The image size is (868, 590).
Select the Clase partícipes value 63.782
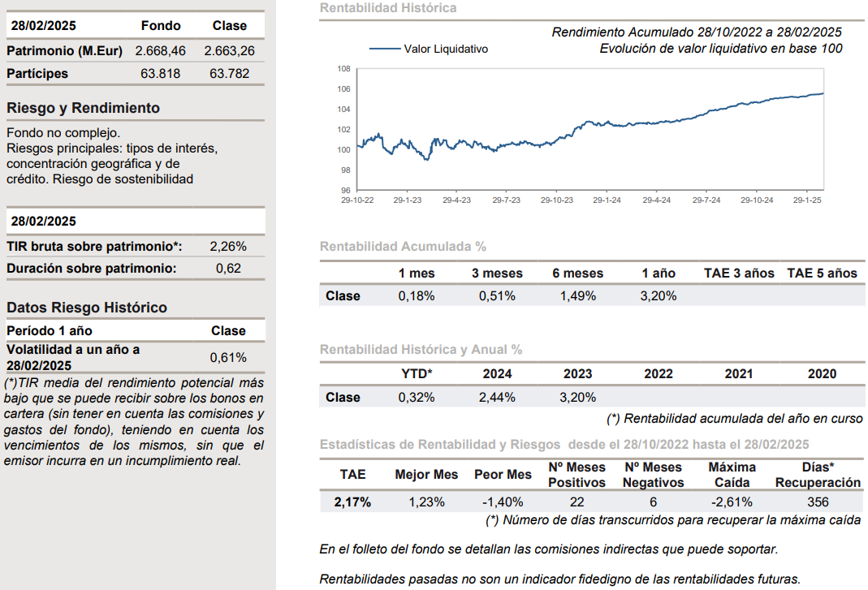229,74
